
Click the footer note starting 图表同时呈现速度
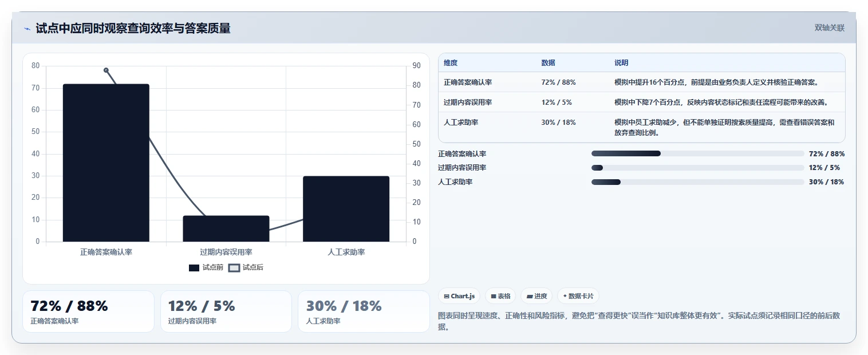pos(640,321)
